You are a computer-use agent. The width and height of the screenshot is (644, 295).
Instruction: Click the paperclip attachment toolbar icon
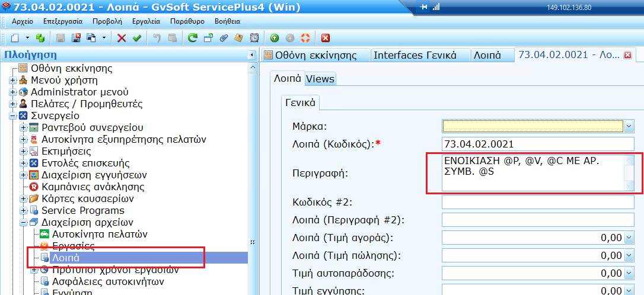pyautogui.click(x=224, y=38)
